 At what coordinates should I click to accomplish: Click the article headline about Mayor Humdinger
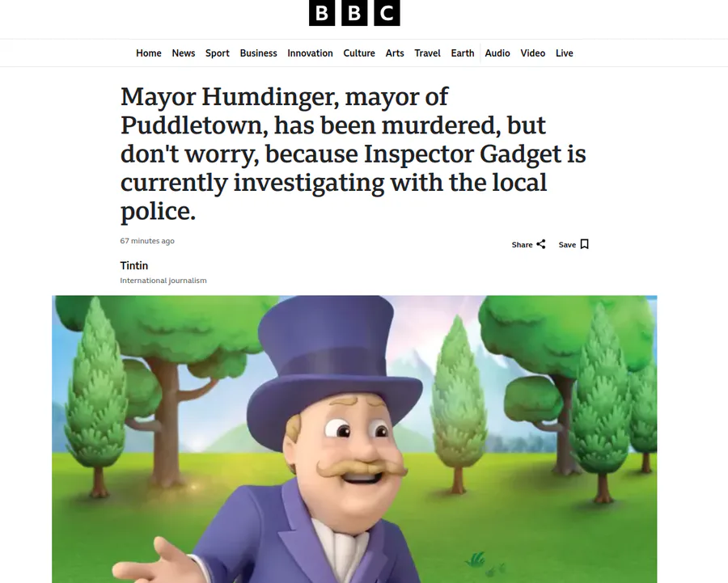coord(353,153)
